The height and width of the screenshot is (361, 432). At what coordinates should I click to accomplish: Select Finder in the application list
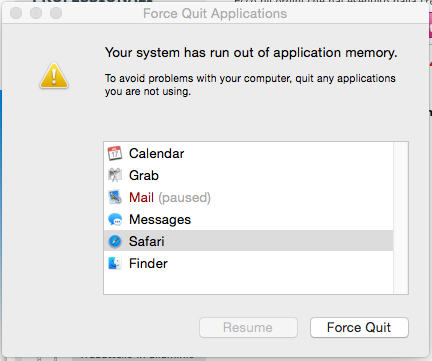point(248,263)
